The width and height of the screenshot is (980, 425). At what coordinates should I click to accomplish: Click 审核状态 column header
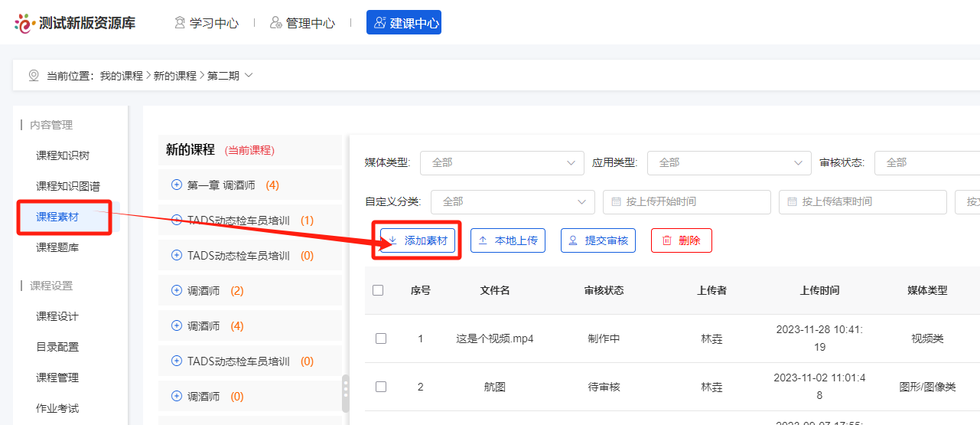604,290
